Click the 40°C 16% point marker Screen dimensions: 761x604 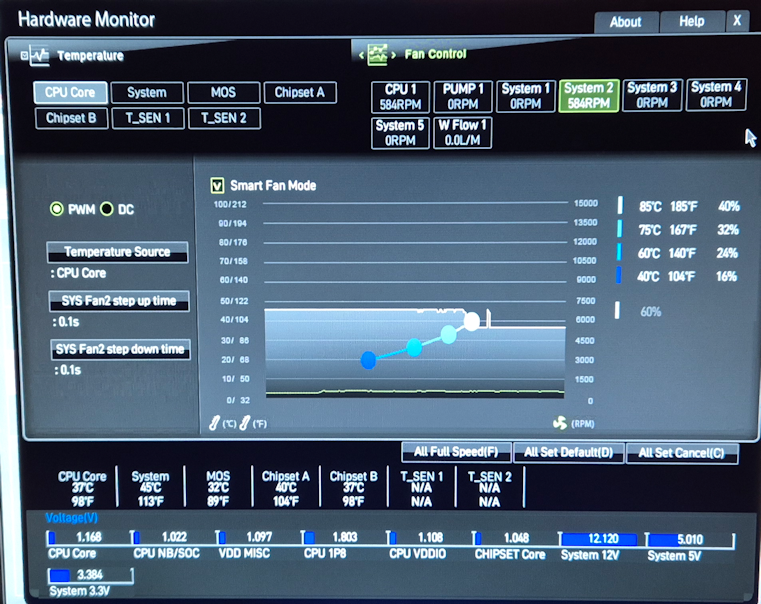coord(619,275)
